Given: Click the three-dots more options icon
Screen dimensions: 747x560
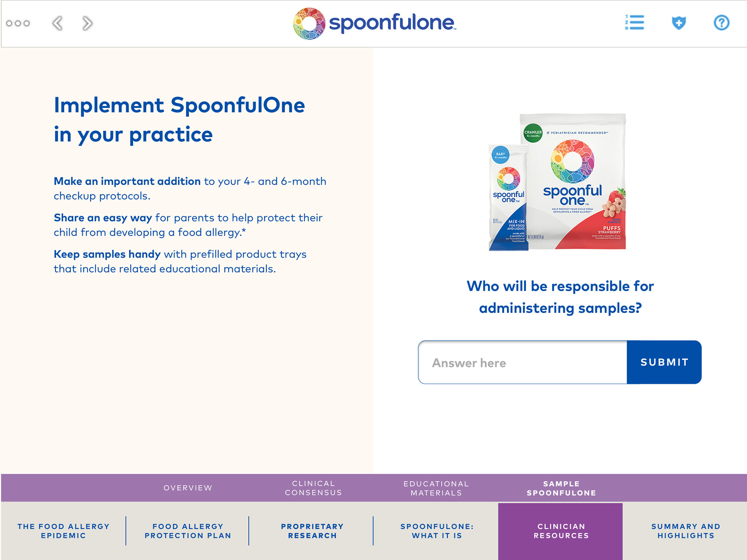Looking at the screenshot, I should click(x=18, y=23).
